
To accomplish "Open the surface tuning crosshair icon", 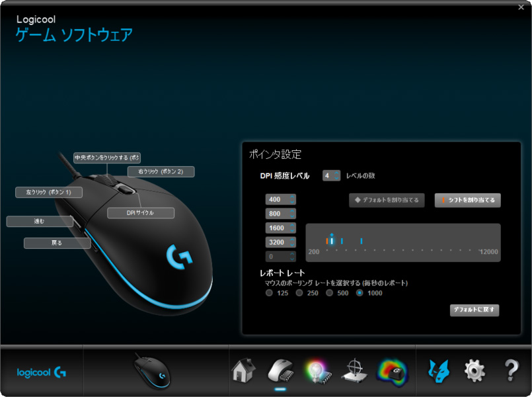I will pyautogui.click(x=354, y=371).
